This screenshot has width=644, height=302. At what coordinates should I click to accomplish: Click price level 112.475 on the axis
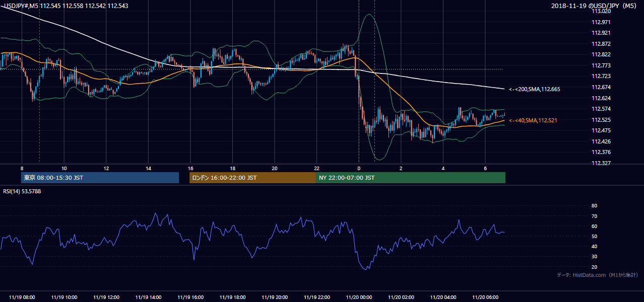(601, 130)
